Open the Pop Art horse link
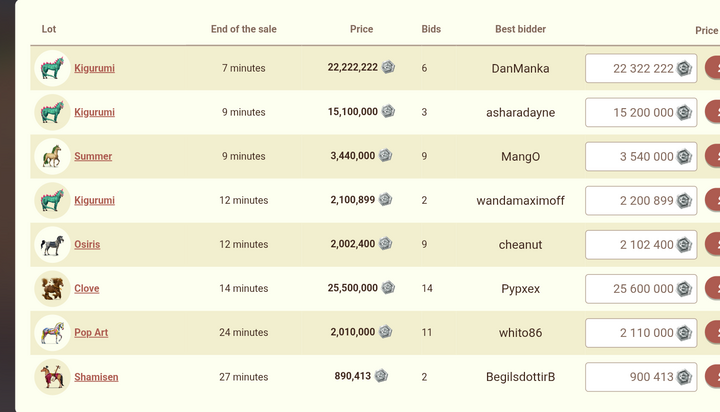 coord(91,332)
